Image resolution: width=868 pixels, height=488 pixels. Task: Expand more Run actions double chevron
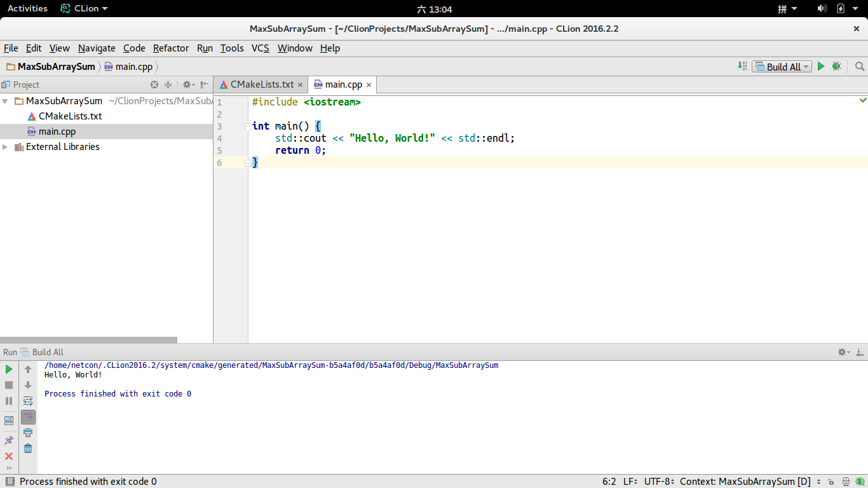click(9, 468)
